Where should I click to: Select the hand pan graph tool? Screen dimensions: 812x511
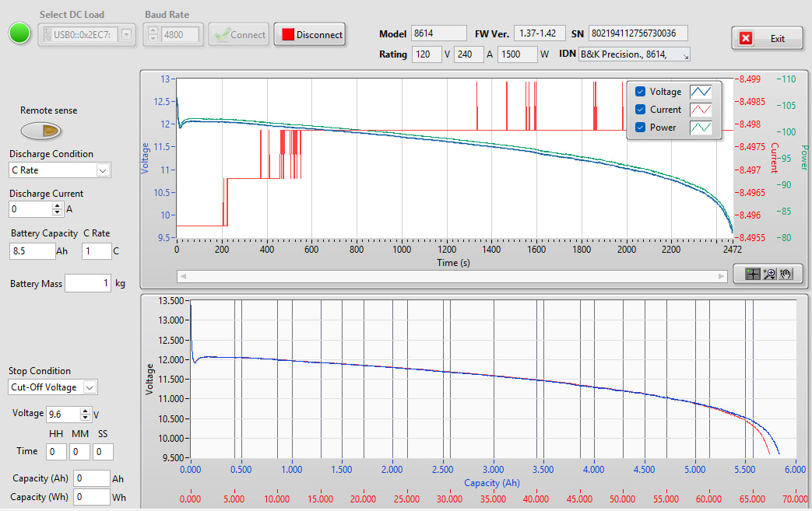point(786,274)
